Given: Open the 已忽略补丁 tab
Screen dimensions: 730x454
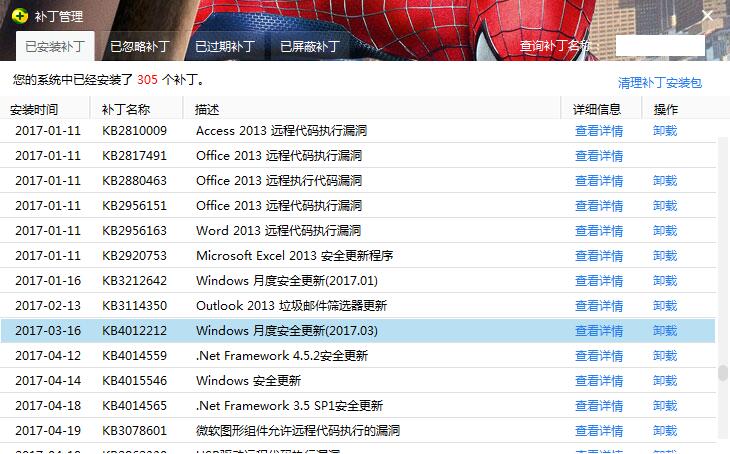Looking at the screenshot, I should coord(140,46).
